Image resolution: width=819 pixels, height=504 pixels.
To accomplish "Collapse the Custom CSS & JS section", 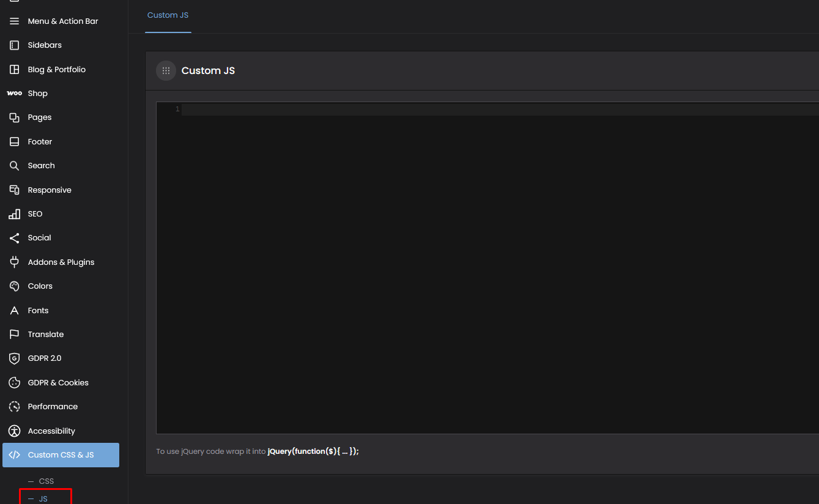I will point(61,455).
